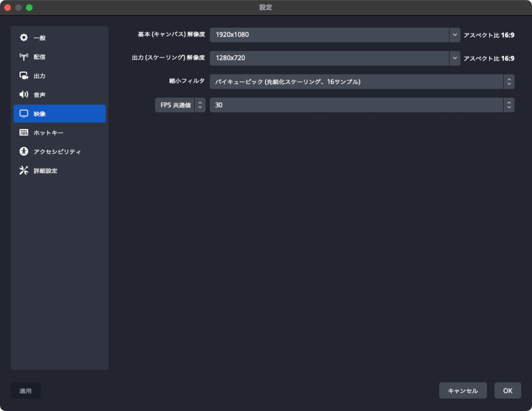The image size is (532, 411).
Task: Switch to the 配信 settings section
Action: click(60, 57)
